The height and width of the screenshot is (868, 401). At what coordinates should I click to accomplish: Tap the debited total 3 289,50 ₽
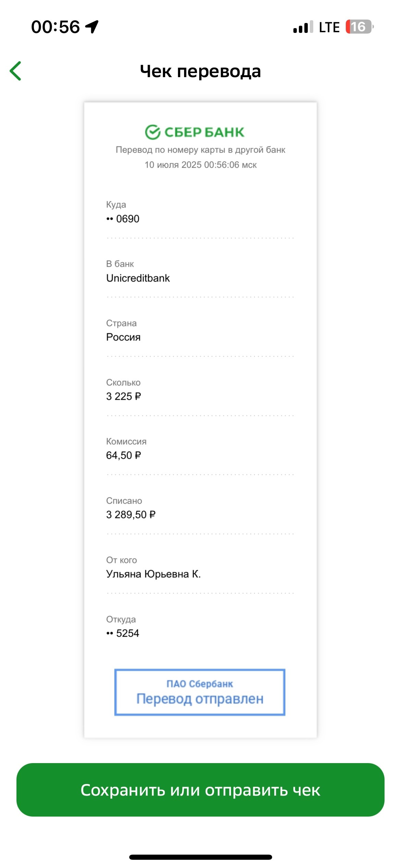click(131, 515)
